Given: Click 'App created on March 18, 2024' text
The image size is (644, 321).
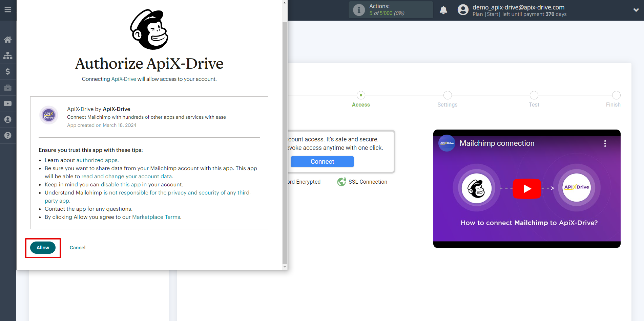Looking at the screenshot, I should (102, 125).
